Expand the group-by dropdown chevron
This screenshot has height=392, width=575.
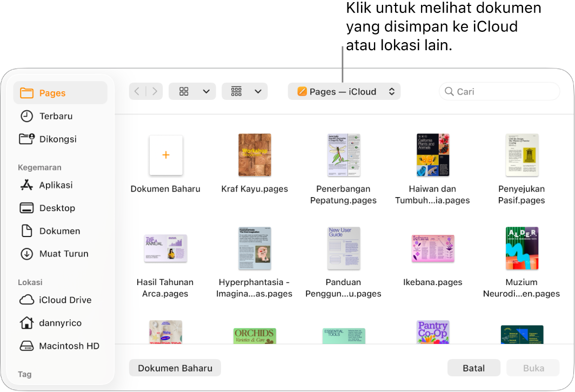258,91
